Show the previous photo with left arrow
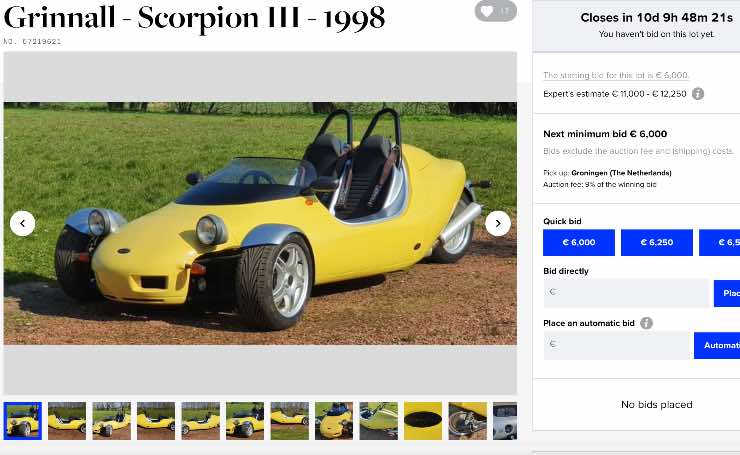Image resolution: width=740 pixels, height=455 pixels. pyautogui.click(x=22, y=223)
